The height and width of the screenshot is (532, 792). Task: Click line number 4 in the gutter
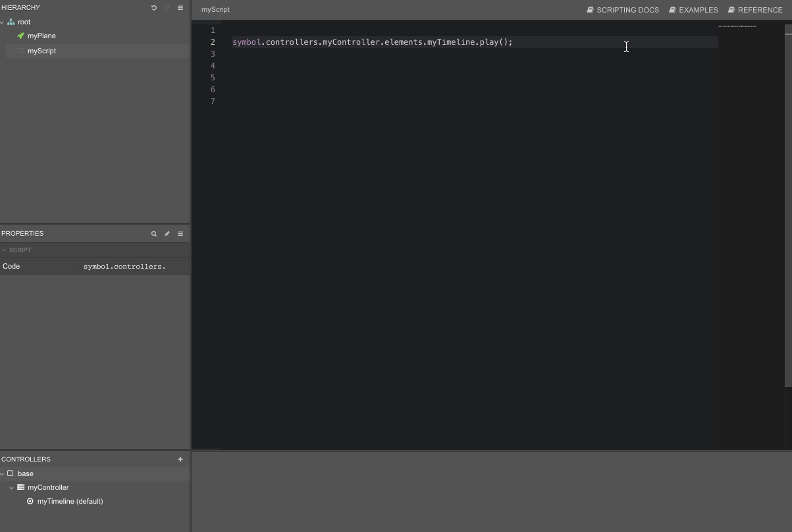pyautogui.click(x=213, y=66)
